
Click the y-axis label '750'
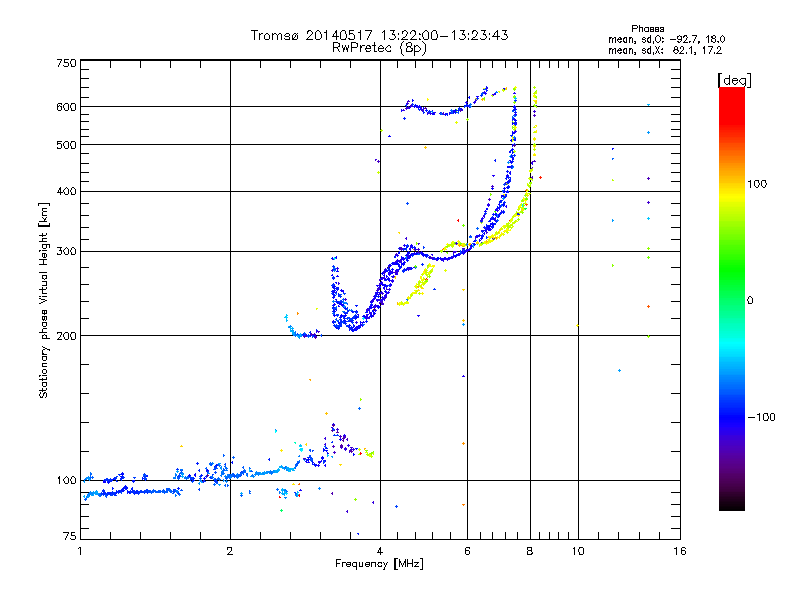coord(66,63)
